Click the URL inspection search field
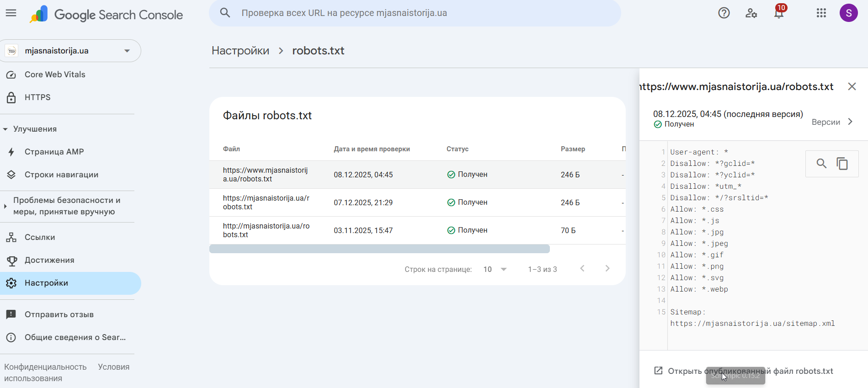The width and height of the screenshot is (868, 388). pos(415,13)
